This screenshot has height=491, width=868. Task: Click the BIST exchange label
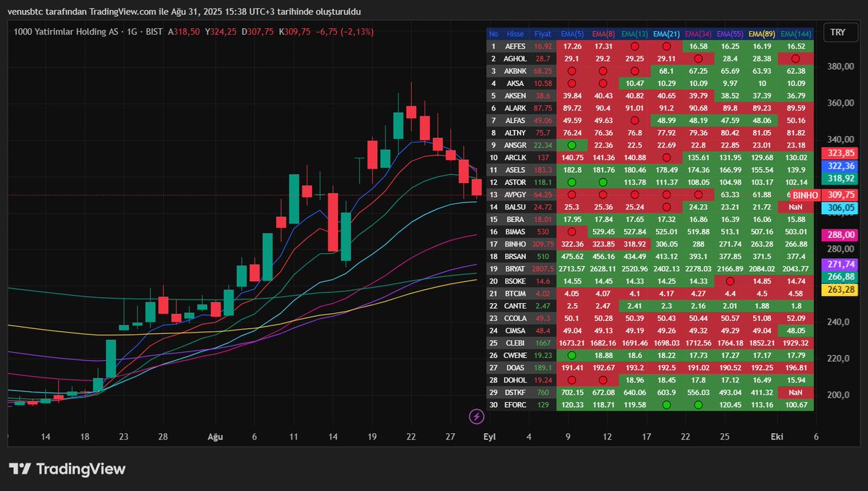153,32
